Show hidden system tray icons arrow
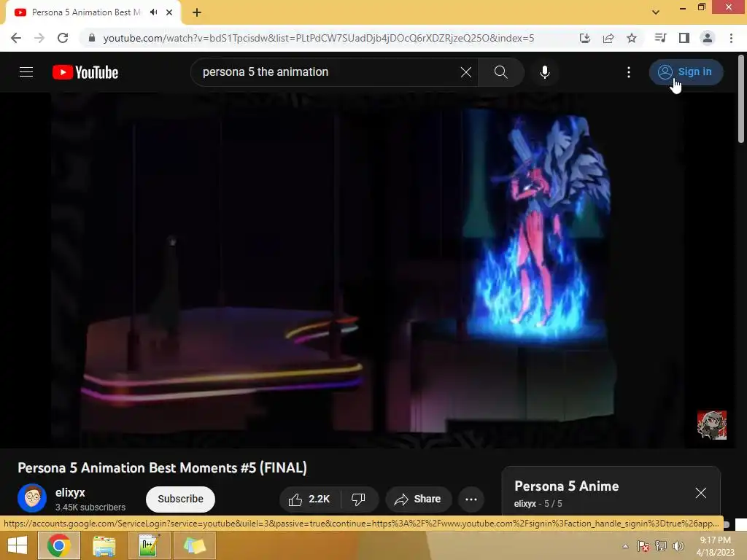Viewport: 747px width, 560px height. pyautogui.click(x=625, y=546)
